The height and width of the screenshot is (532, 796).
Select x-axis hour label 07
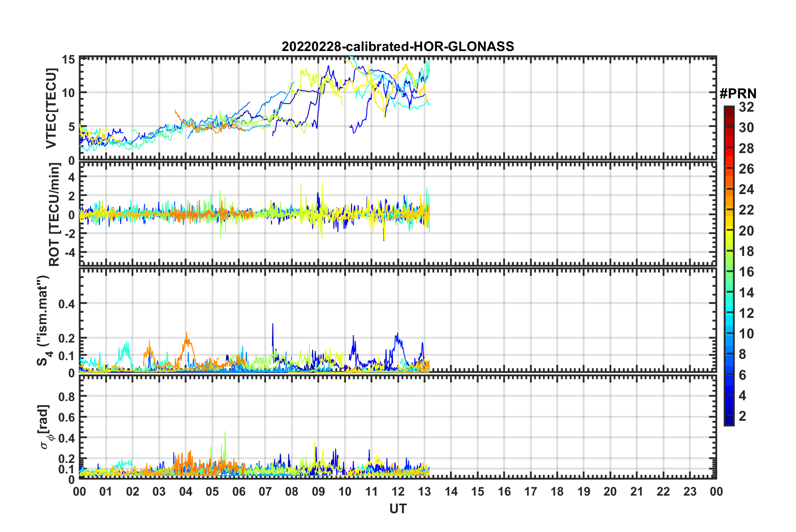(265, 491)
